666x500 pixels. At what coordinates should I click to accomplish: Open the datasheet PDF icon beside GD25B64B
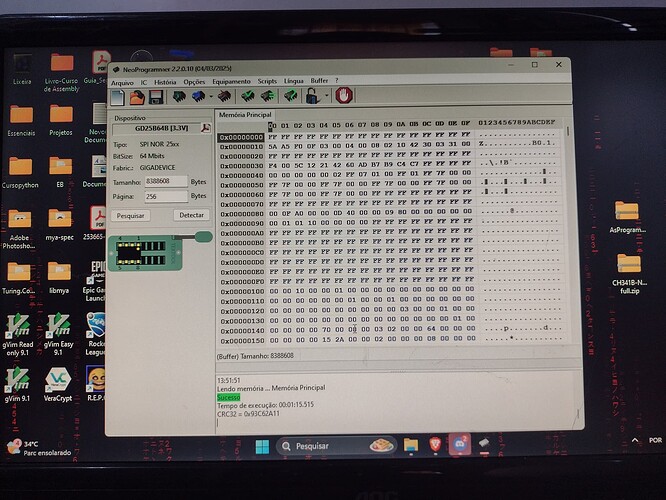(x=206, y=128)
